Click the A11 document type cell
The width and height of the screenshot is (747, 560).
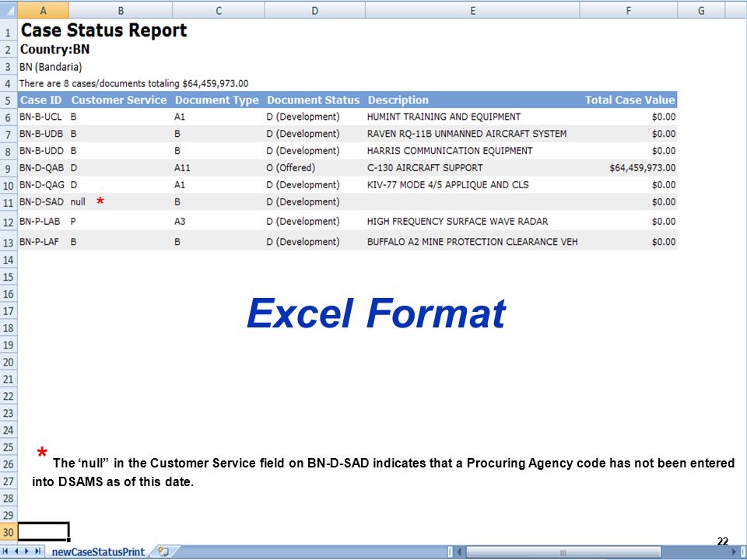coord(218,168)
